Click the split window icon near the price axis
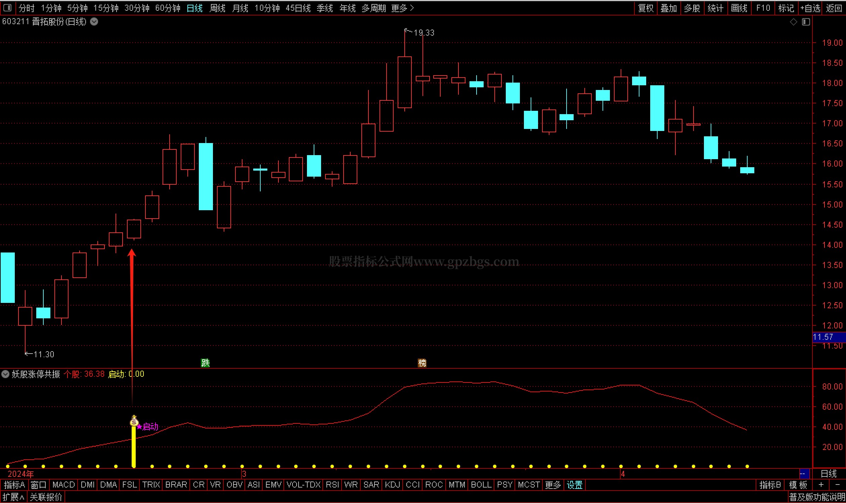 click(x=806, y=22)
